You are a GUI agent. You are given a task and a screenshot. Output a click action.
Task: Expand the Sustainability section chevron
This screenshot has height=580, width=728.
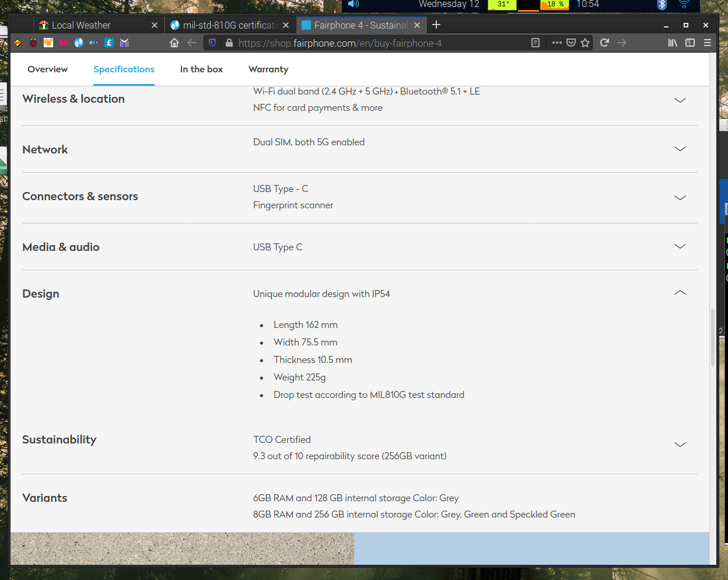tap(680, 445)
